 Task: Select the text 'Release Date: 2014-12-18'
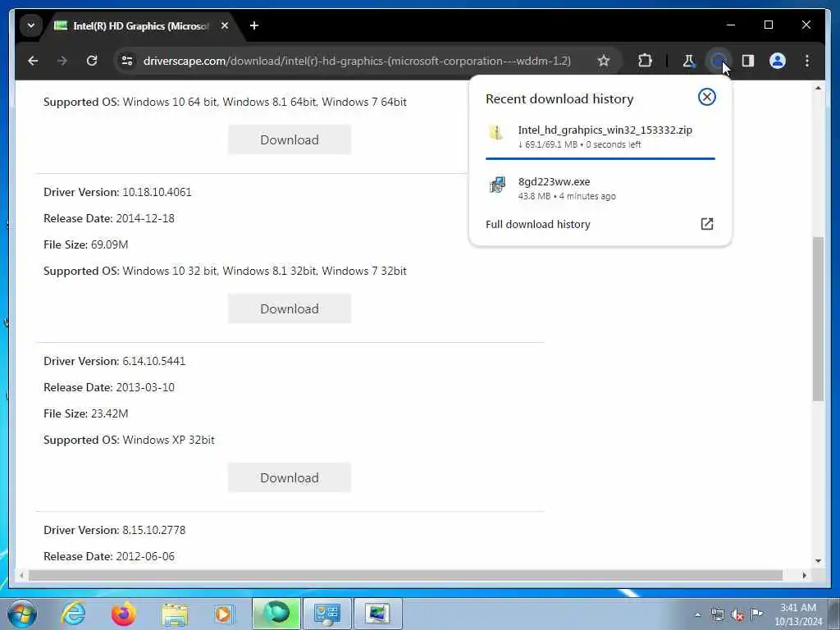pyautogui.click(x=109, y=218)
